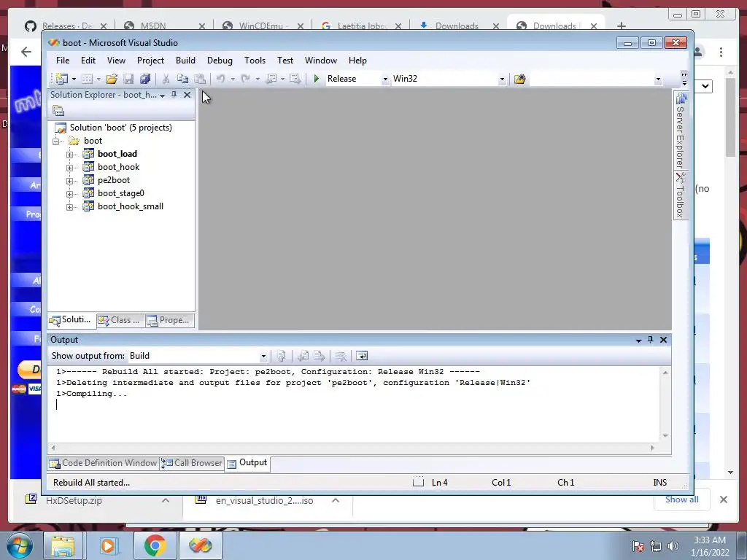Select Solution 'boot' (5 projects) root node
Screen dimensions: 747x560
tap(120, 128)
